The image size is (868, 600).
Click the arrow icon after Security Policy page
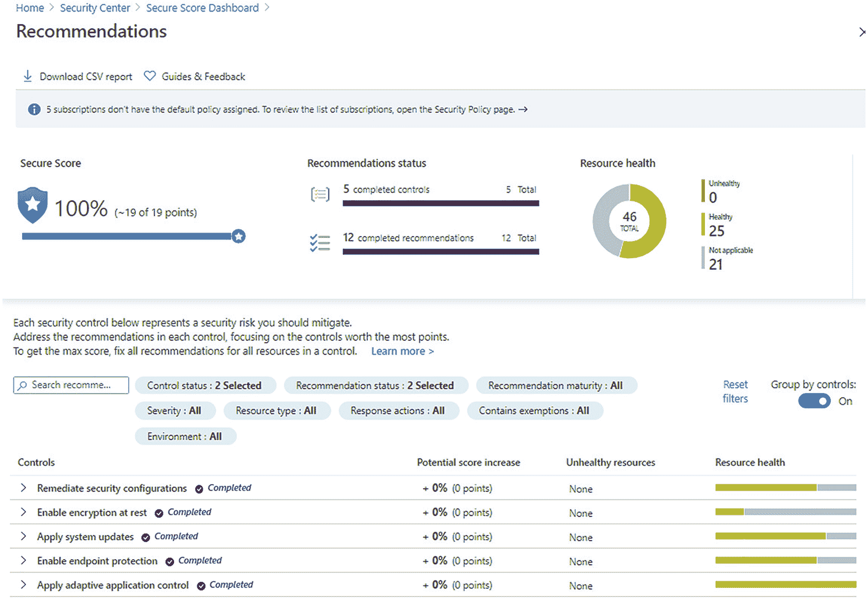pyautogui.click(x=523, y=109)
